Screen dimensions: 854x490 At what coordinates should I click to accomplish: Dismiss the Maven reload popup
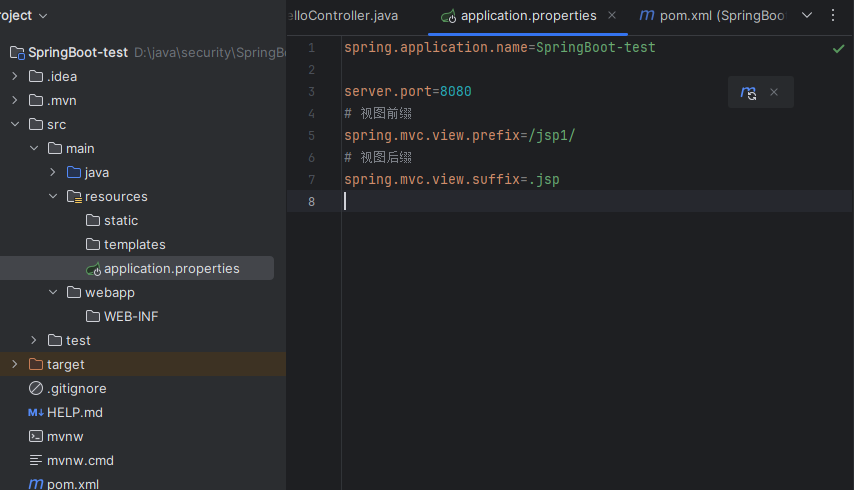click(774, 92)
